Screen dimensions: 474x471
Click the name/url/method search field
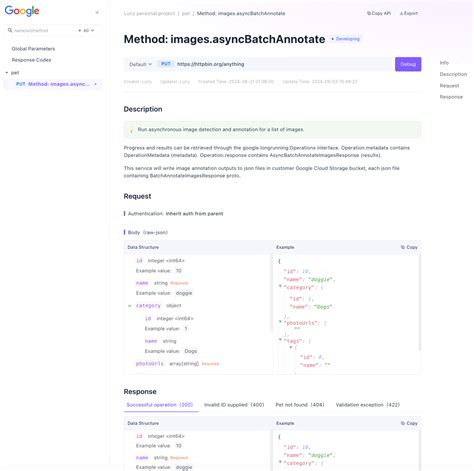click(43, 30)
